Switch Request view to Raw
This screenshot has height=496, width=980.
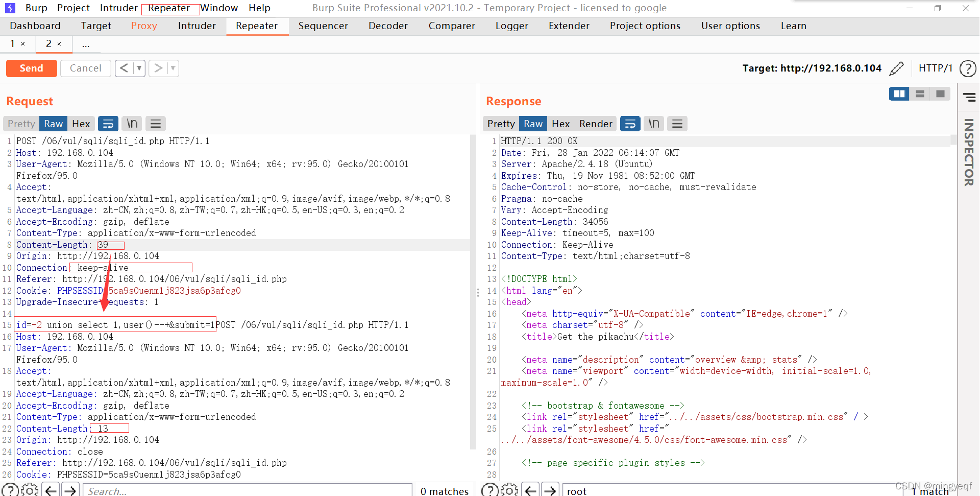click(53, 124)
